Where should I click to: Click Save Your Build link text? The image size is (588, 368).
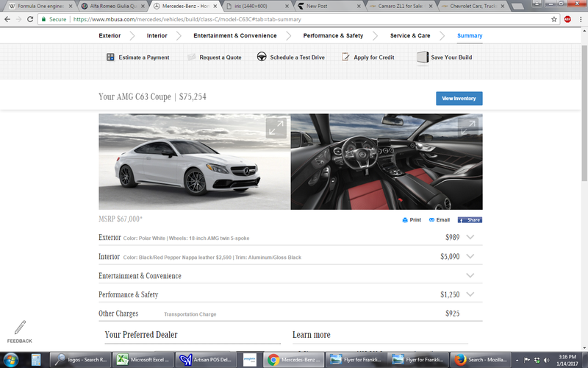(451, 57)
